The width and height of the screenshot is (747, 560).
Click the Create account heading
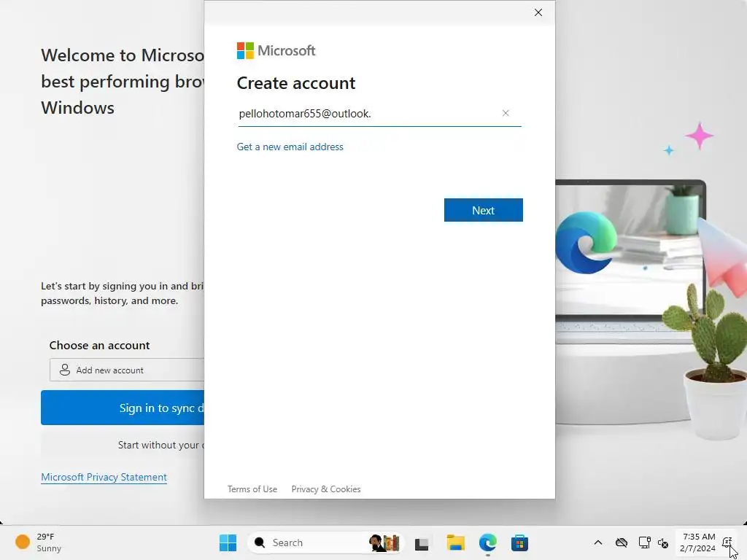pos(296,83)
